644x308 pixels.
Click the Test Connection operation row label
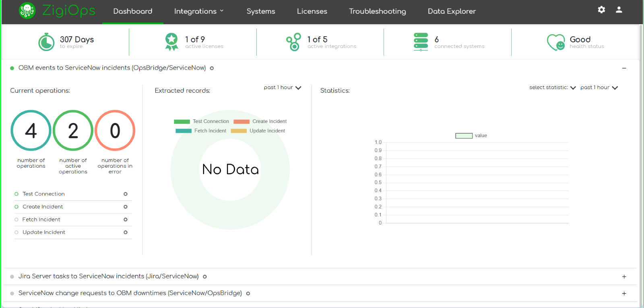[43, 194]
